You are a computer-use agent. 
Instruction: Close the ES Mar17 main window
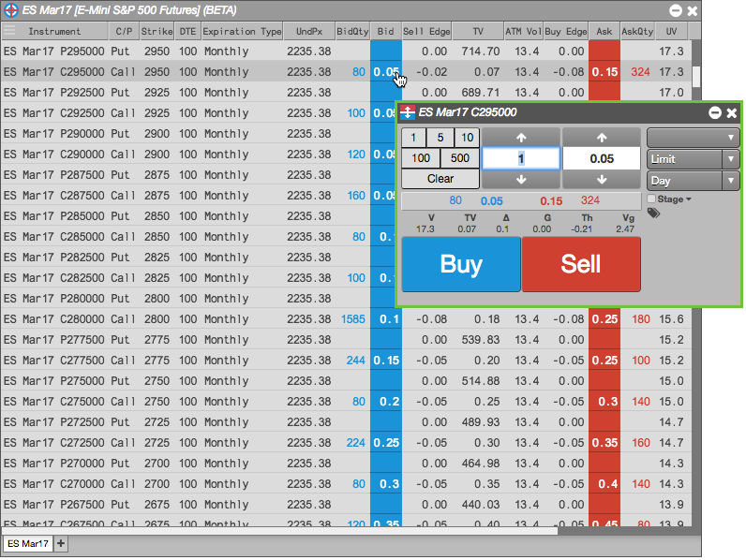(693, 10)
